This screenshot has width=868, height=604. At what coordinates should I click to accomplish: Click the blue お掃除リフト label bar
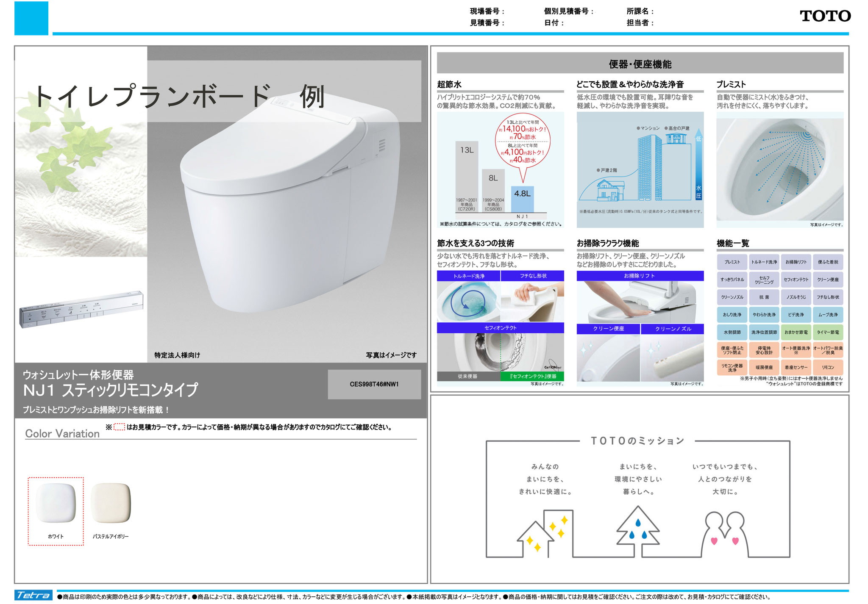(640, 276)
